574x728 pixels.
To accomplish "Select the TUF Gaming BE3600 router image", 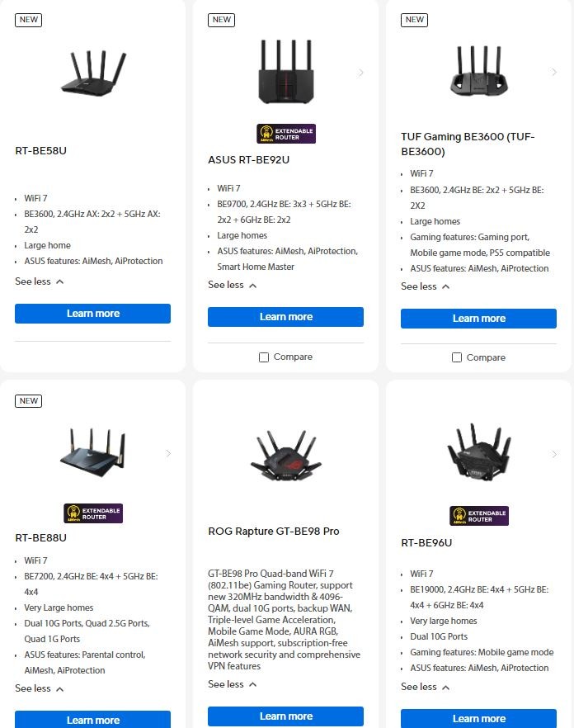I will click(x=479, y=71).
